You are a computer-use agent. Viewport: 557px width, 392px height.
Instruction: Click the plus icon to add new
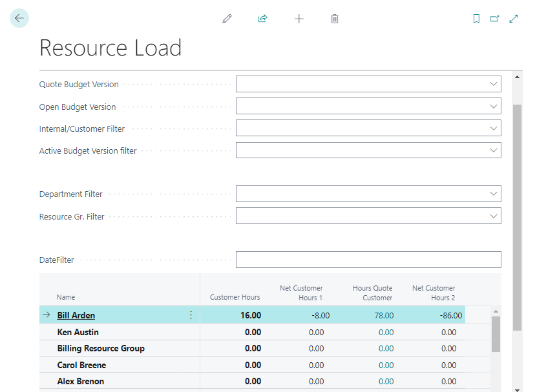point(299,19)
